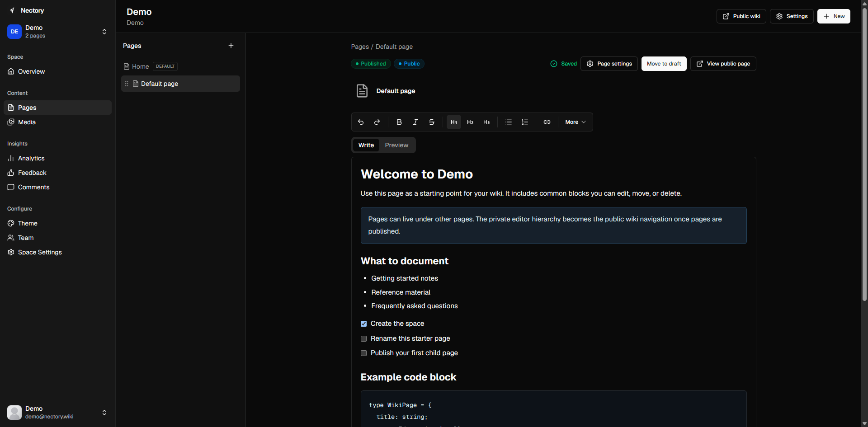This screenshot has width=868, height=427.
Task: Open Space Settings in the sidebar
Action: pos(57,252)
